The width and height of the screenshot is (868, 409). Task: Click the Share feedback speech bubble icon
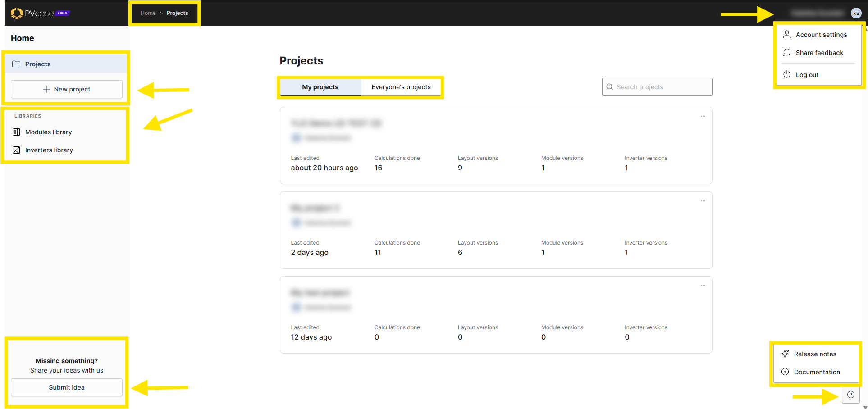tap(787, 52)
